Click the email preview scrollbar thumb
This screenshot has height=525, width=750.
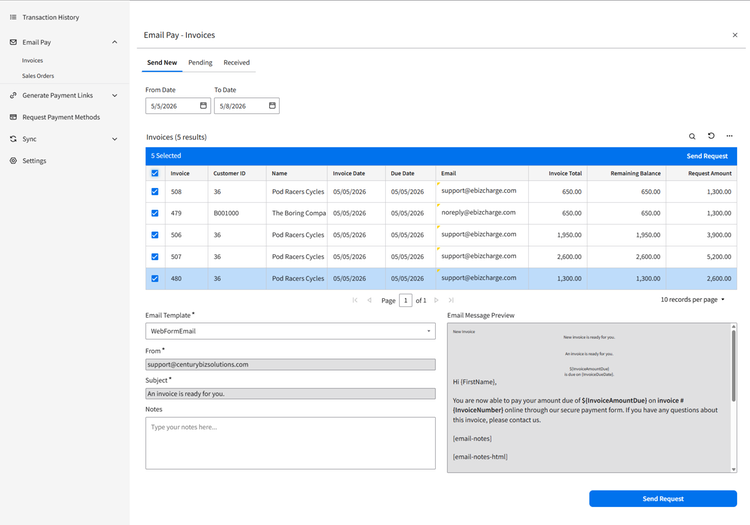click(x=733, y=365)
